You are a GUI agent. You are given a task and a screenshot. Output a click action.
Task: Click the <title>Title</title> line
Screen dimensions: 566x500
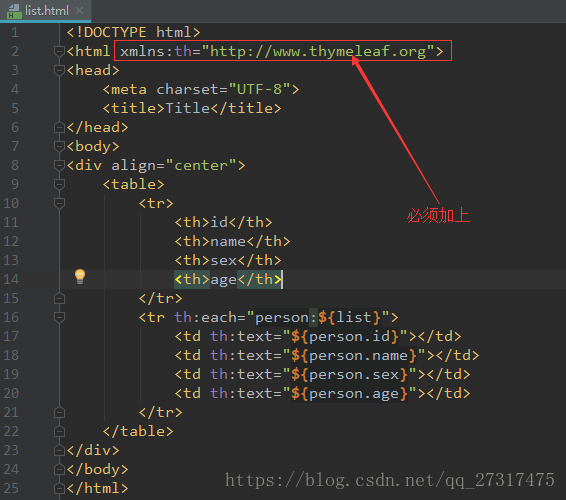click(x=192, y=108)
